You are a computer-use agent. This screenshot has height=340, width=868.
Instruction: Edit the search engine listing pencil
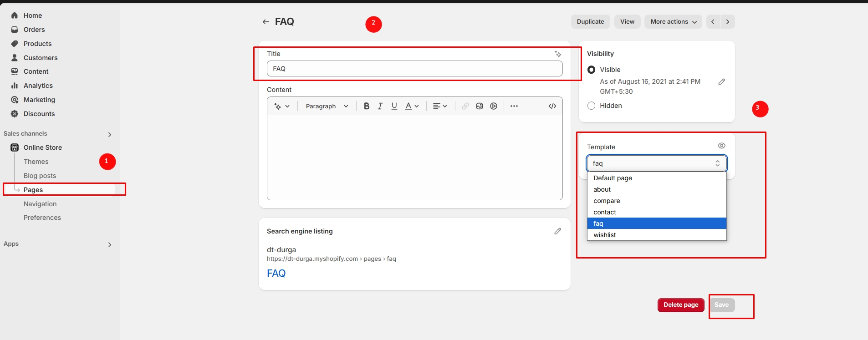[557, 231]
